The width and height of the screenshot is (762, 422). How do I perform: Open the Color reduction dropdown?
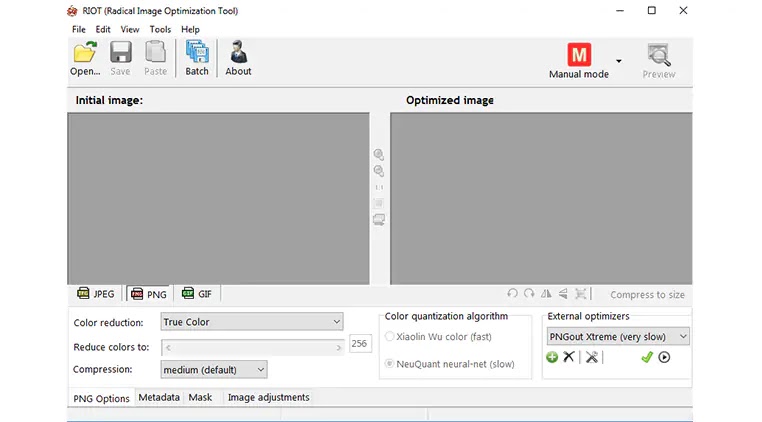[252, 322]
